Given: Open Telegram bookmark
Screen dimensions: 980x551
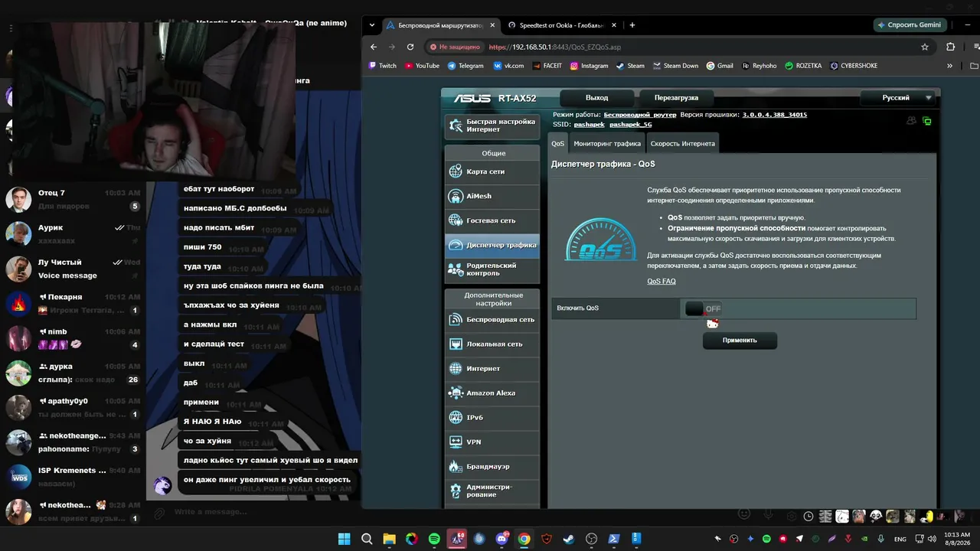Looking at the screenshot, I should 465,66.
